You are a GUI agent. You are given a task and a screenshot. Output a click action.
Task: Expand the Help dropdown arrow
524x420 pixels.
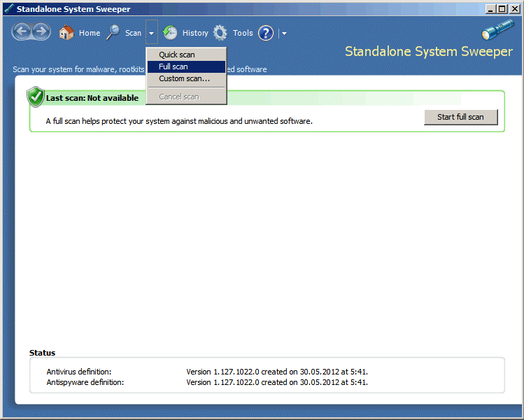285,33
